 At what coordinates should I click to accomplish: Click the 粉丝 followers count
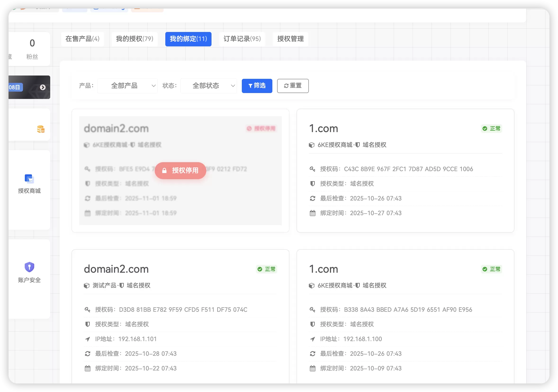32,49
